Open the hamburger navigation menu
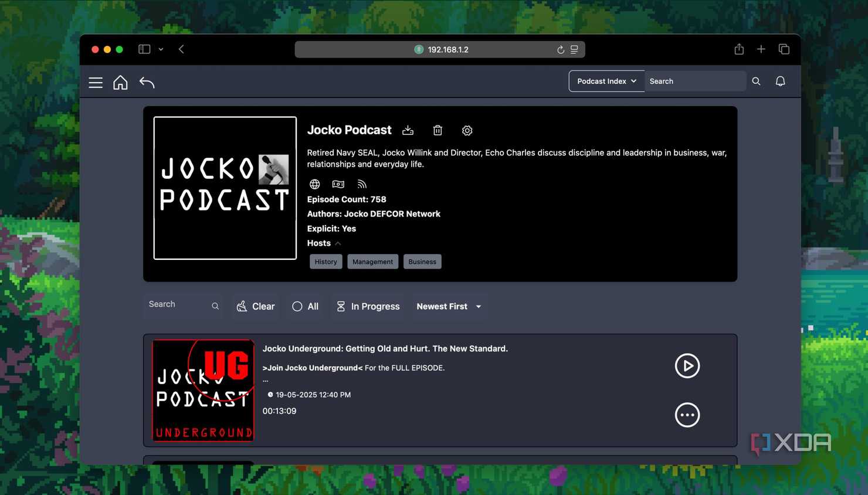 (x=96, y=83)
